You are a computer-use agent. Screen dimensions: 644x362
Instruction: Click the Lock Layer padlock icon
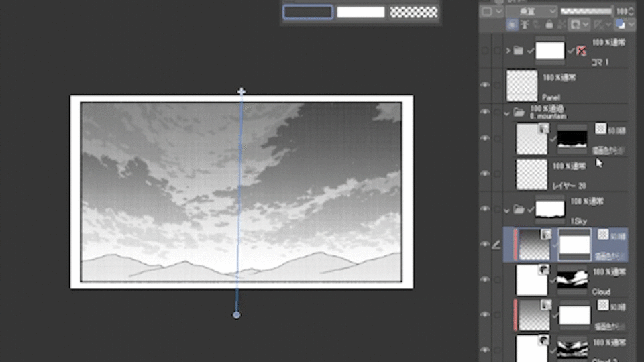tap(549, 25)
